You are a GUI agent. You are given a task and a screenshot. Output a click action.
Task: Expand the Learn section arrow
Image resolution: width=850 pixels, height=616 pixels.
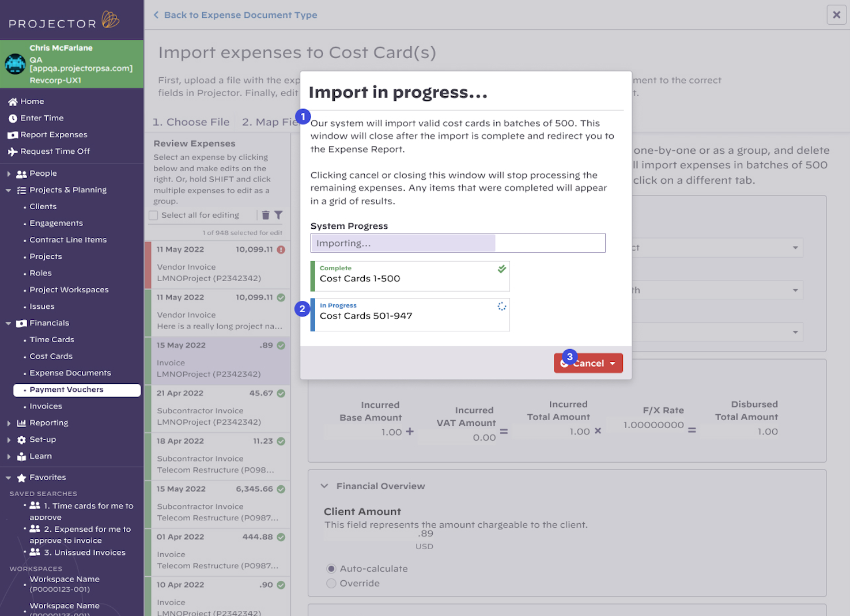[9, 457]
